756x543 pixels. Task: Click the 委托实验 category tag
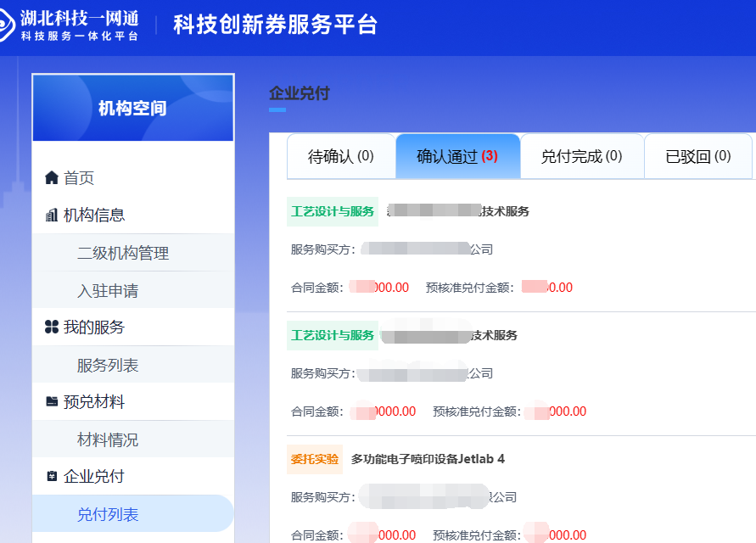(x=315, y=459)
